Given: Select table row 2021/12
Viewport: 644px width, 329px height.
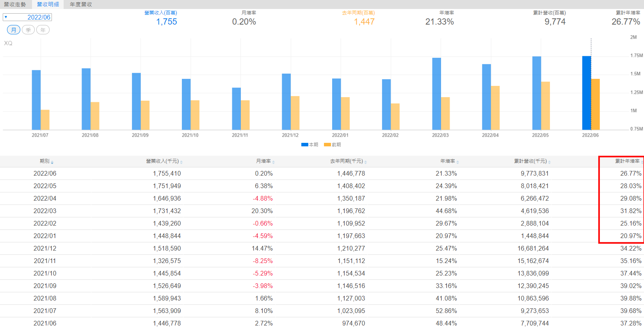Looking at the screenshot, I should [322, 248].
